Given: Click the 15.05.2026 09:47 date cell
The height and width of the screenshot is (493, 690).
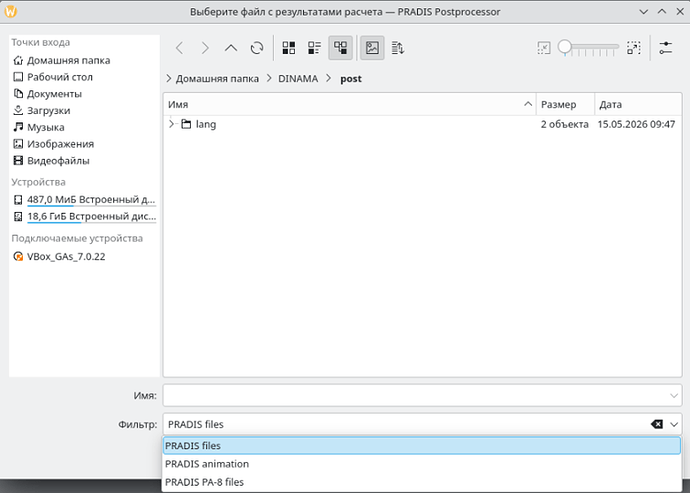Looking at the screenshot, I should click(x=636, y=124).
